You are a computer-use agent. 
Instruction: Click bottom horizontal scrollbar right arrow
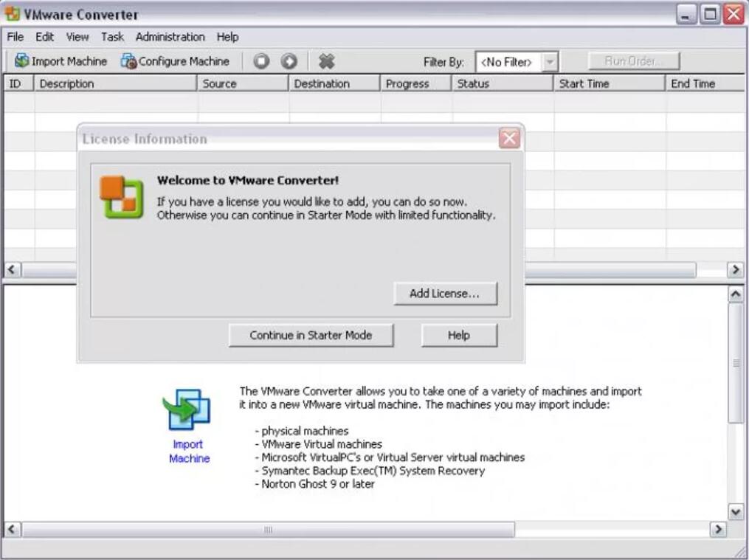point(719,529)
